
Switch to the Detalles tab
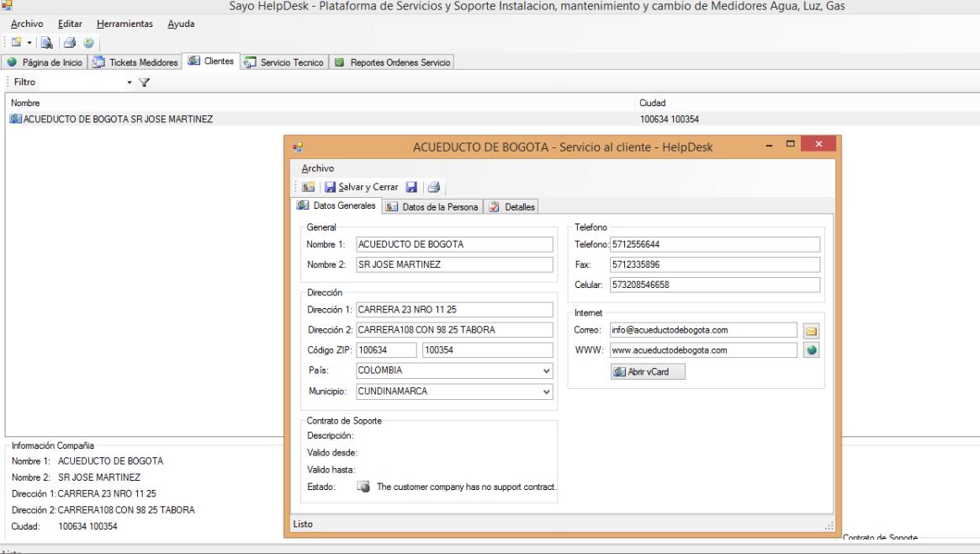point(512,206)
